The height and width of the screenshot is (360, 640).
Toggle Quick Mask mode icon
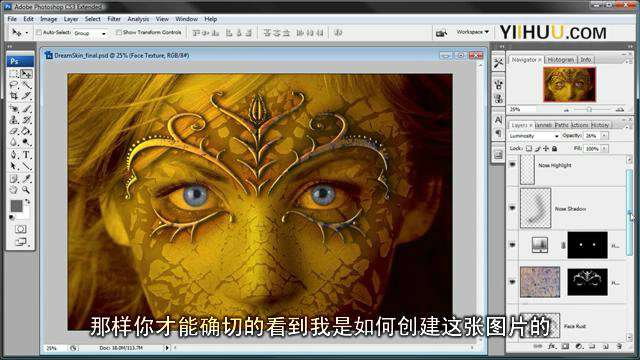pyautogui.click(x=20, y=229)
